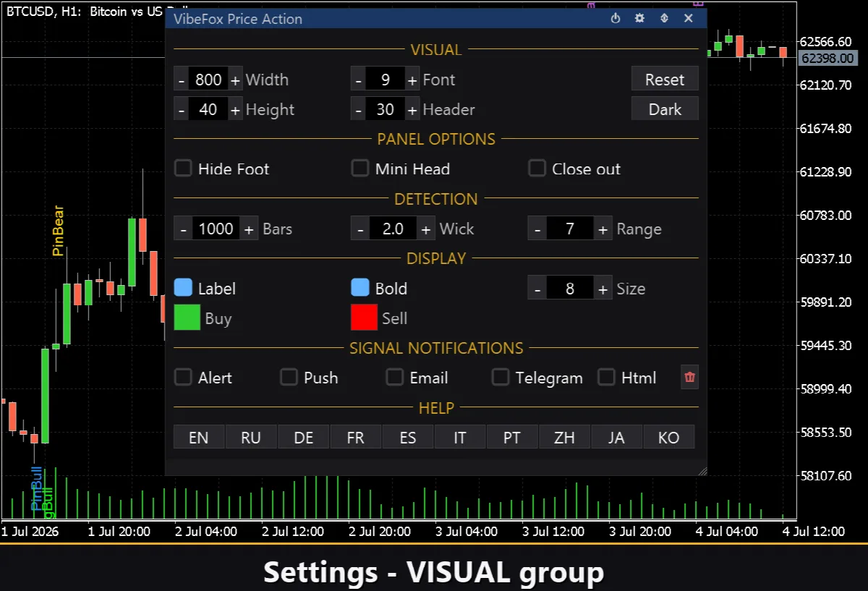
Task: Click the Range input field showing 7
Action: (570, 229)
